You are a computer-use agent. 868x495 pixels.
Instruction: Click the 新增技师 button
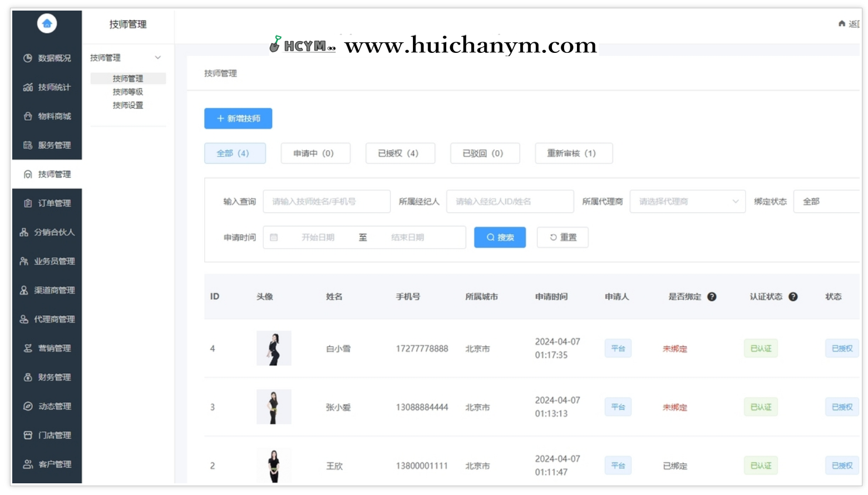click(238, 118)
